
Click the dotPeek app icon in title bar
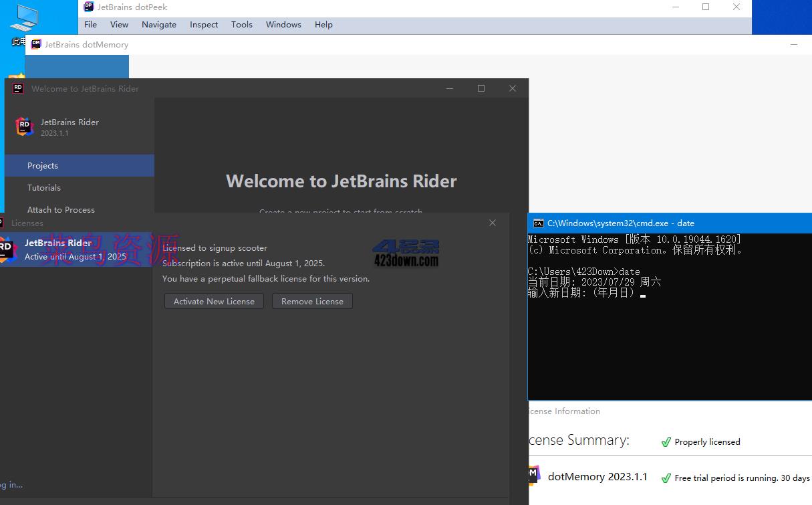click(89, 7)
